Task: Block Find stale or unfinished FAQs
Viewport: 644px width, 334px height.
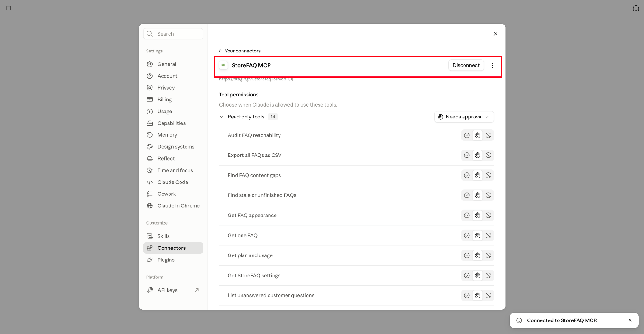Action: coord(488,195)
